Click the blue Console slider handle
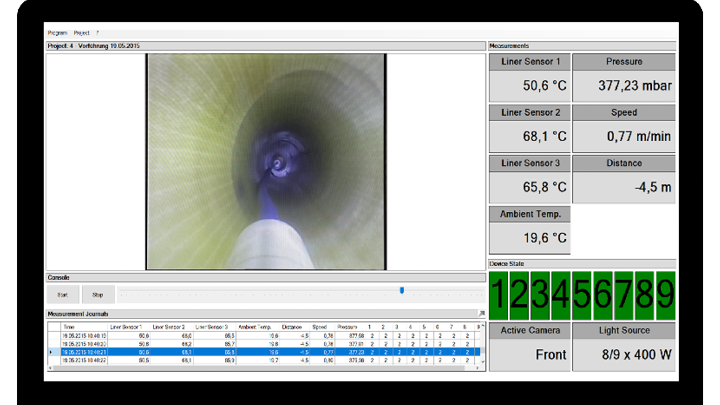The width and height of the screenshot is (720, 405). tap(401, 291)
